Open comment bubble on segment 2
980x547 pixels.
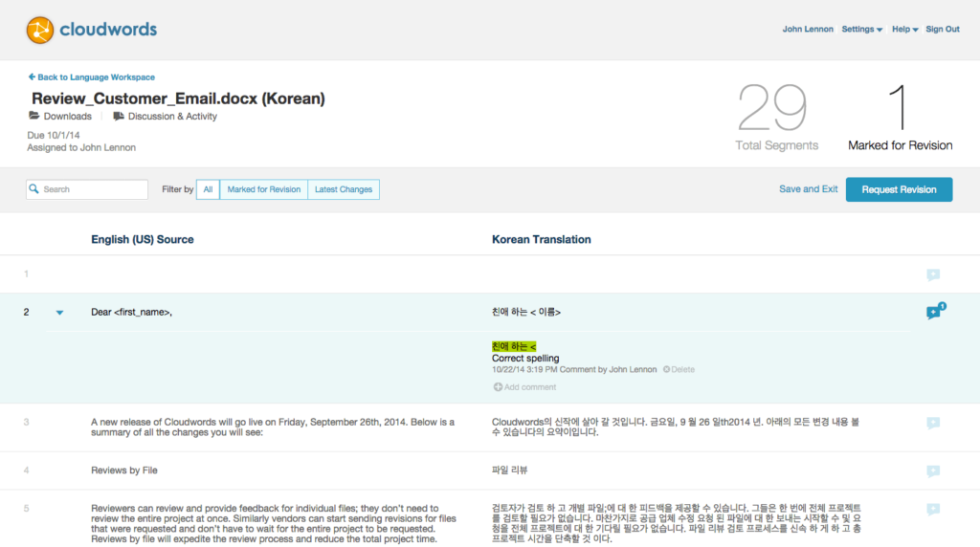933,313
